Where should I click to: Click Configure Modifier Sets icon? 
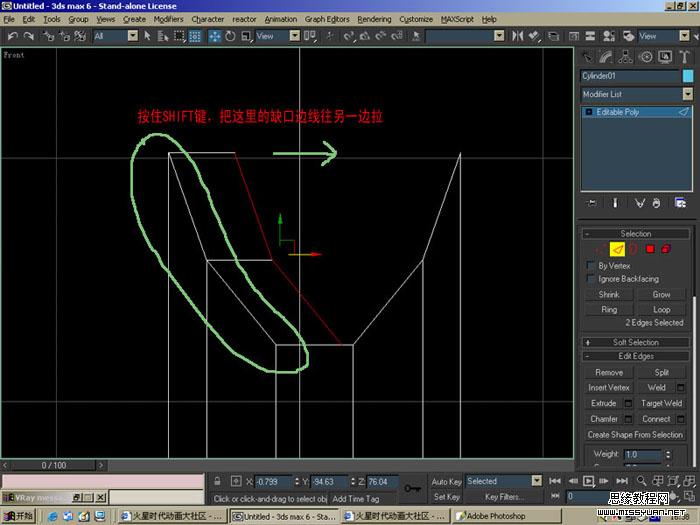(x=680, y=203)
